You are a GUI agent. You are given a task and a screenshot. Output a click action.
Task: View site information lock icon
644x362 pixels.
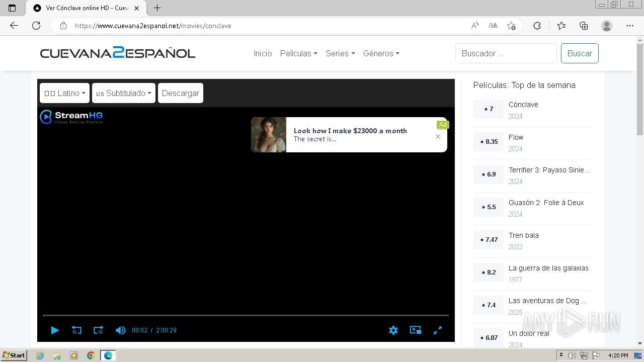click(63, 26)
